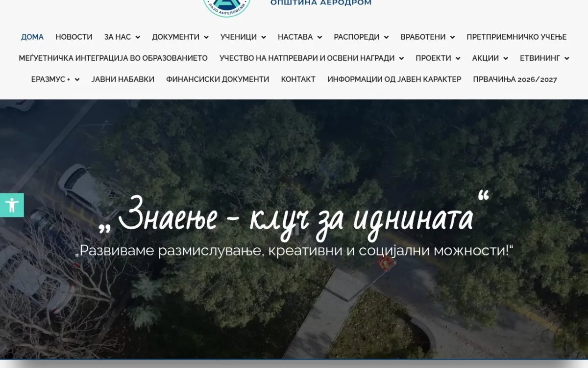
Task: Go to the ДОМА home page
Action: click(32, 37)
